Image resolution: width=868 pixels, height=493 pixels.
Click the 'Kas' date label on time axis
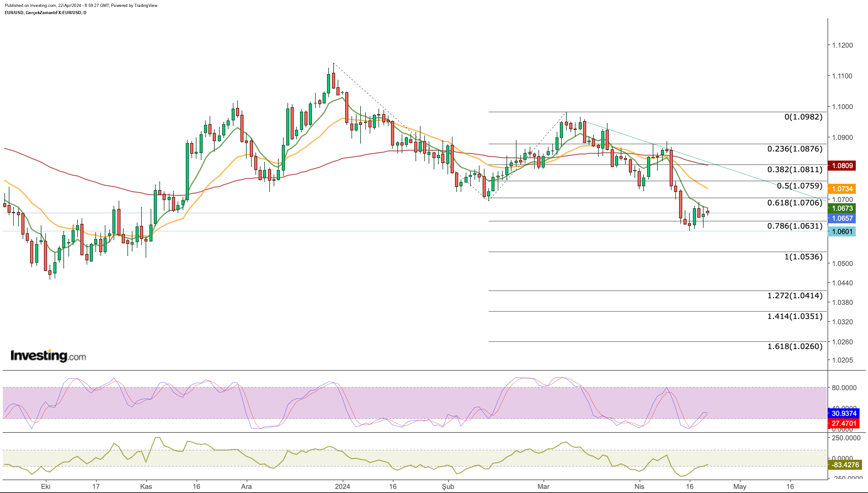click(x=146, y=486)
